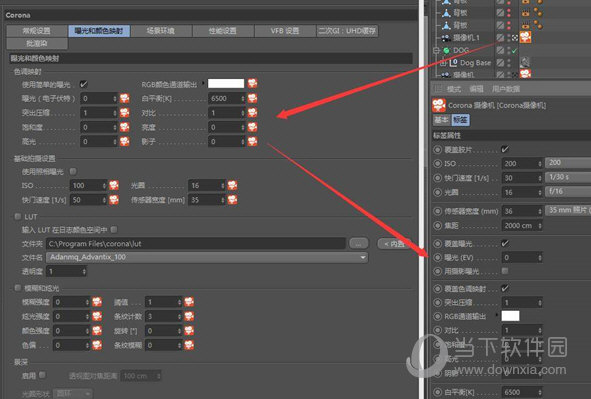
Task: Click large Corona 摄像机 icon in attributes header
Action: (439, 105)
